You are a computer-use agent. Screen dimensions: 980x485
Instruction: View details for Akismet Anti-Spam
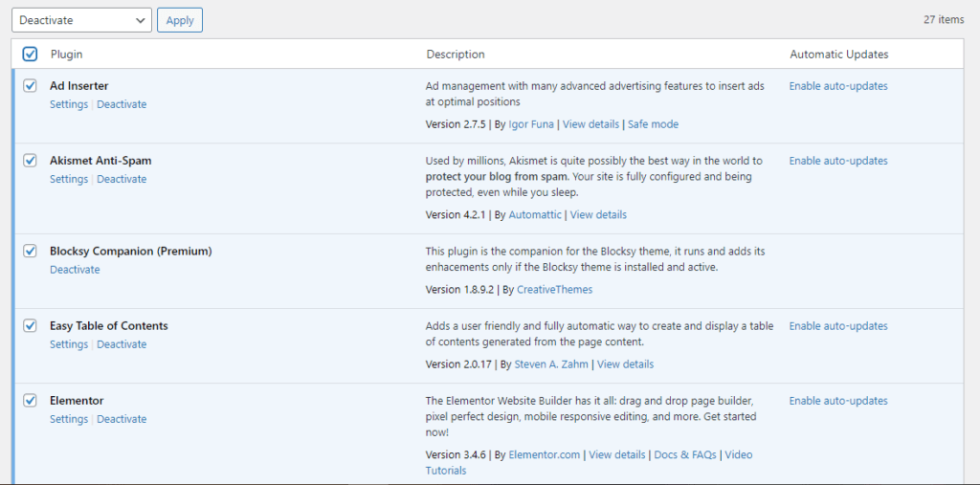pyautogui.click(x=598, y=214)
